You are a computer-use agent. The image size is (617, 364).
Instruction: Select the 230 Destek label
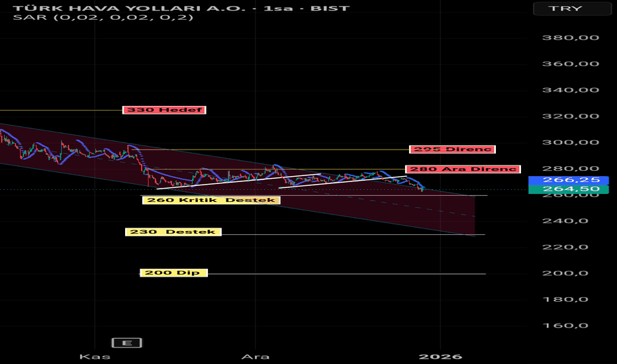(173, 232)
